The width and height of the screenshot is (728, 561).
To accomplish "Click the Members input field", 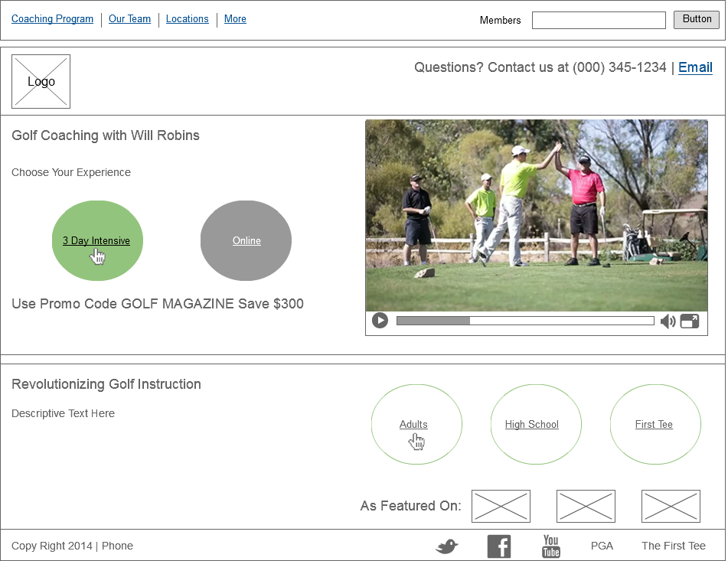I will pos(599,20).
